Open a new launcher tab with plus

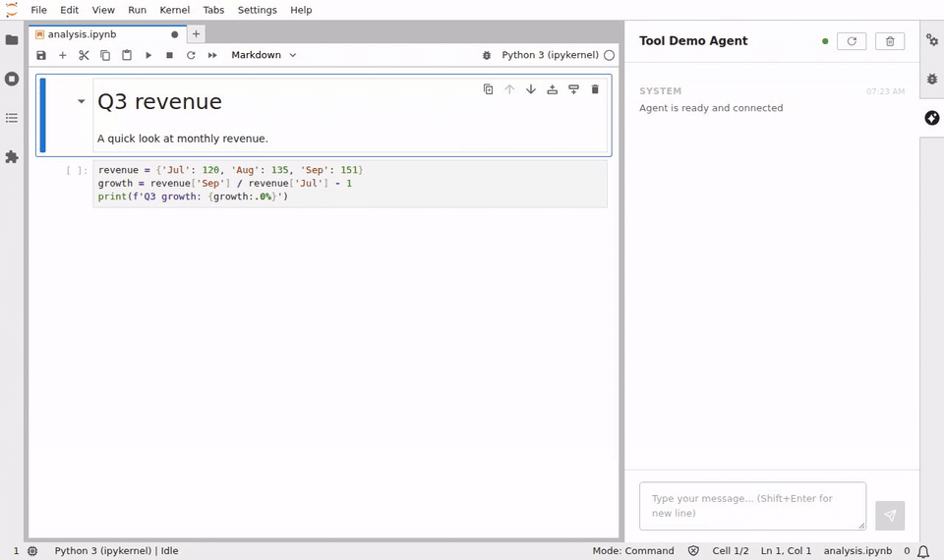(196, 34)
